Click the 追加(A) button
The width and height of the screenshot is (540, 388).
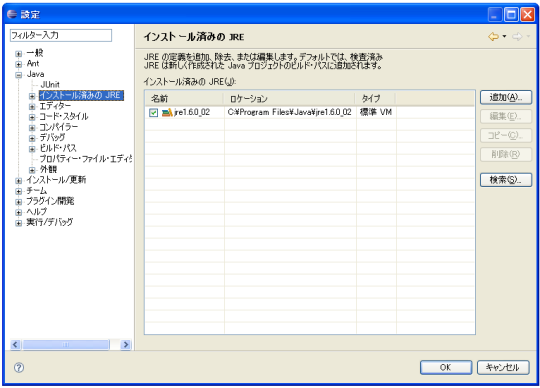506,98
